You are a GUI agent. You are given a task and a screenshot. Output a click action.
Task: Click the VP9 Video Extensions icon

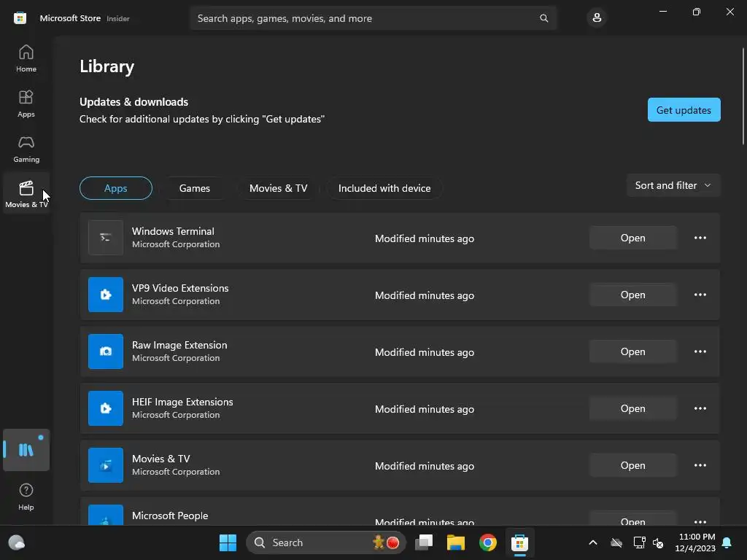(106, 295)
